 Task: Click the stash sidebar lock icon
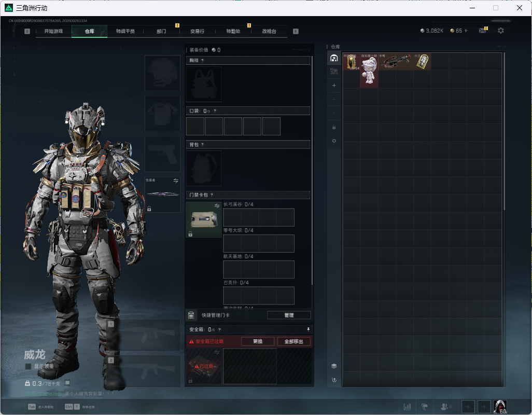334,127
